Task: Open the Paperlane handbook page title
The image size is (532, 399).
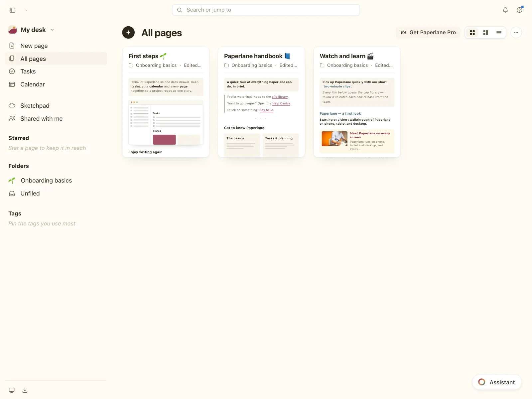Action: [x=257, y=56]
